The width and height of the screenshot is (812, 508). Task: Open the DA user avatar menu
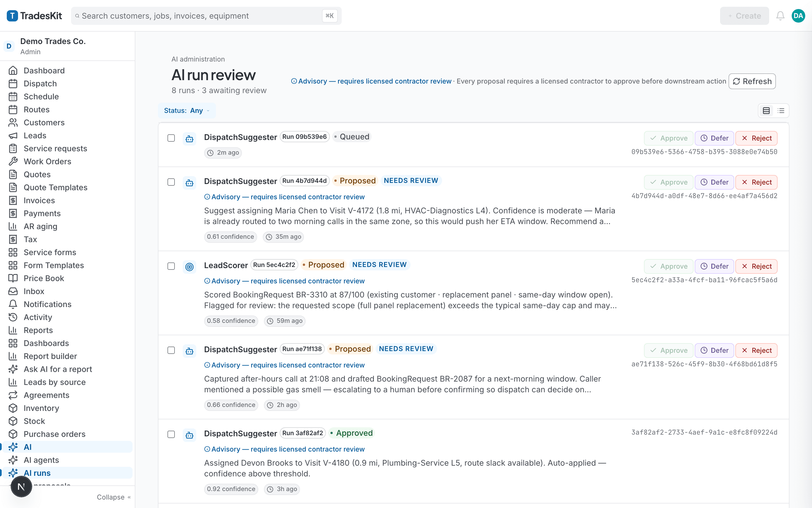[x=798, y=16]
